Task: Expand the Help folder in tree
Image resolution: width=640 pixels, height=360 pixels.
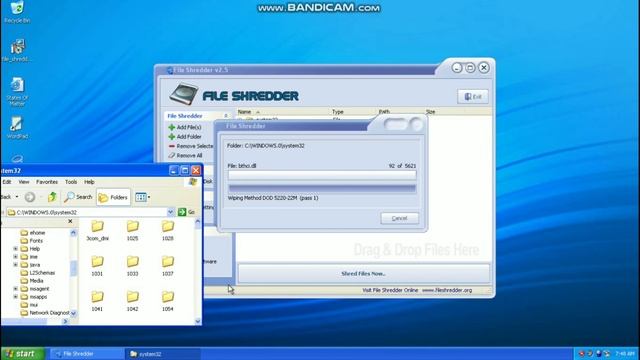Action: click(16, 249)
